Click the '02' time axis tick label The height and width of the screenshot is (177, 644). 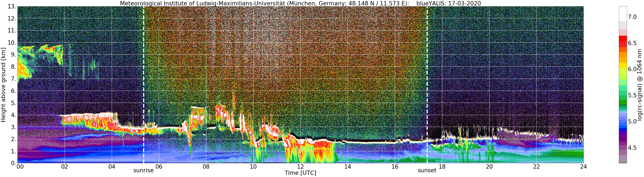click(x=65, y=167)
